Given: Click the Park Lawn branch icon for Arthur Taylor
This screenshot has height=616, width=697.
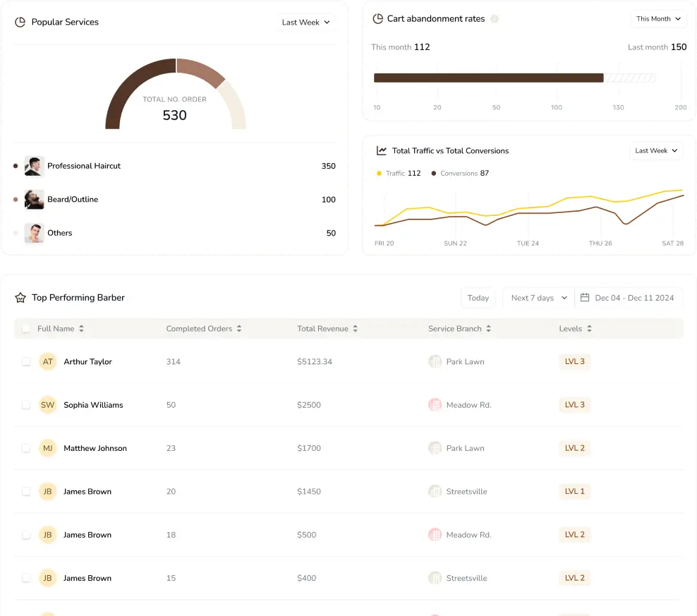Looking at the screenshot, I should coord(435,361).
